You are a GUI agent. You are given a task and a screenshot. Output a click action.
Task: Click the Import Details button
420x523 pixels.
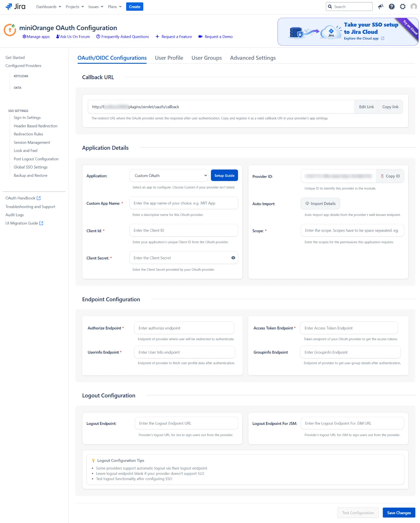320,203
